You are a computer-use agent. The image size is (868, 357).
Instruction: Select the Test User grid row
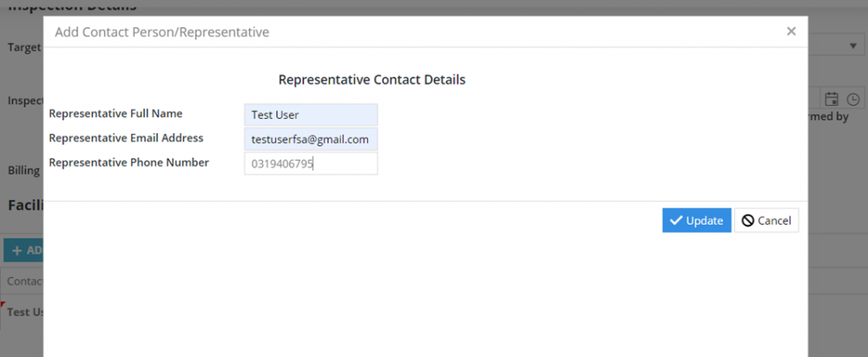coord(22,312)
